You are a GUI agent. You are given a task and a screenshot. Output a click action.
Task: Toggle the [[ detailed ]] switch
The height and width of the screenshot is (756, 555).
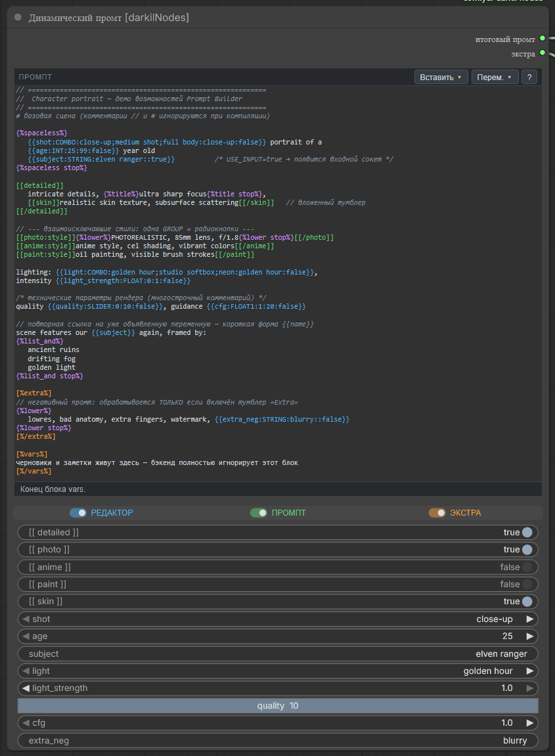click(x=278, y=532)
